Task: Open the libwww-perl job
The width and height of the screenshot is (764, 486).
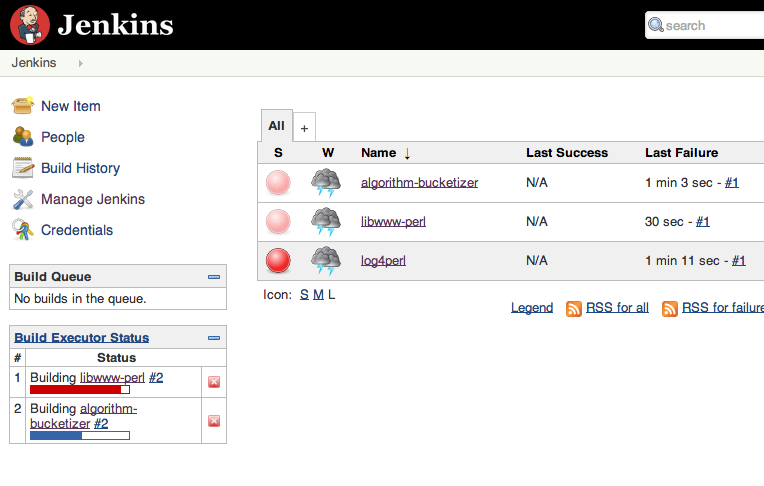Action: pyautogui.click(x=393, y=222)
